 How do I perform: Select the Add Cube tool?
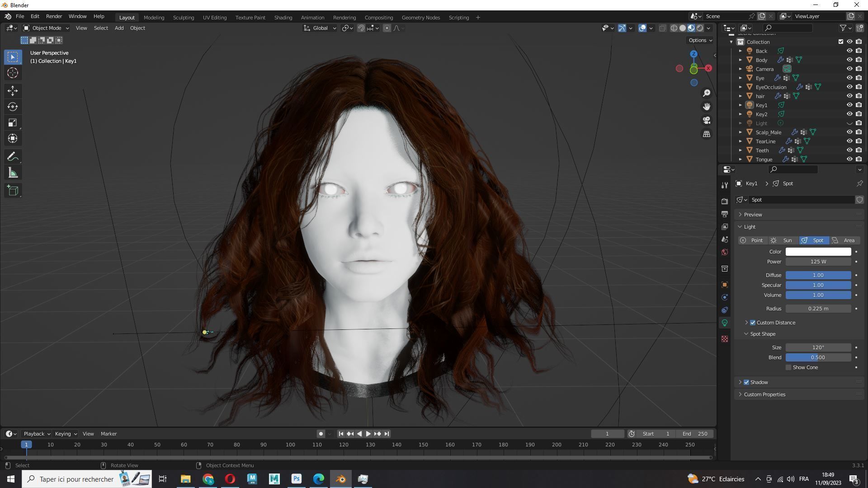(x=13, y=190)
